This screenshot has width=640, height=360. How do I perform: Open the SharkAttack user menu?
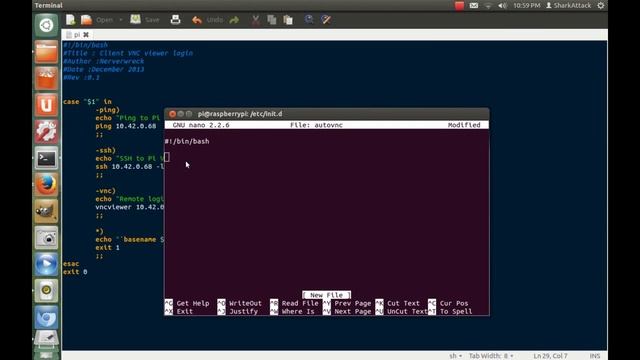coord(569,5)
